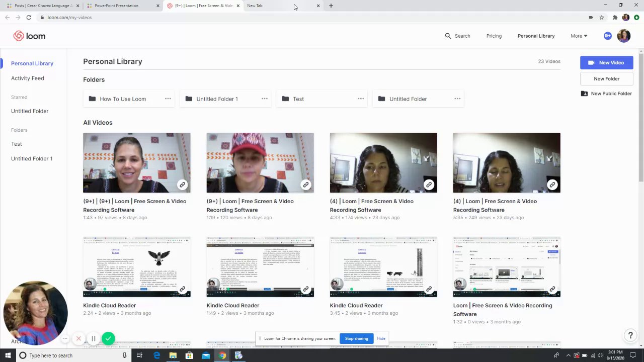Copy link on the 5:35 video thumbnail

click(x=552, y=185)
